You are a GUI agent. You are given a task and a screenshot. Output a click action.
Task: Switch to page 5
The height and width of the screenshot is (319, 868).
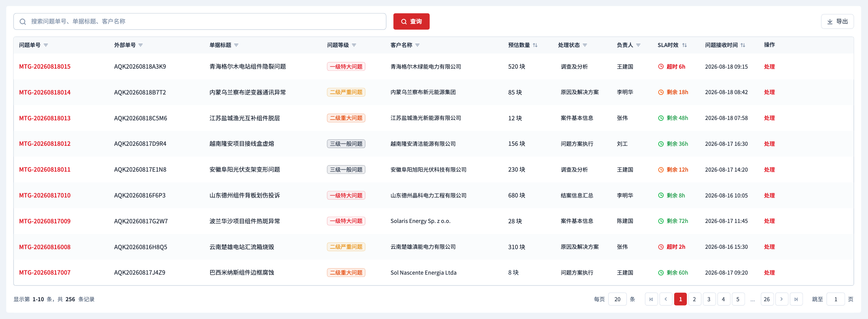tap(738, 299)
